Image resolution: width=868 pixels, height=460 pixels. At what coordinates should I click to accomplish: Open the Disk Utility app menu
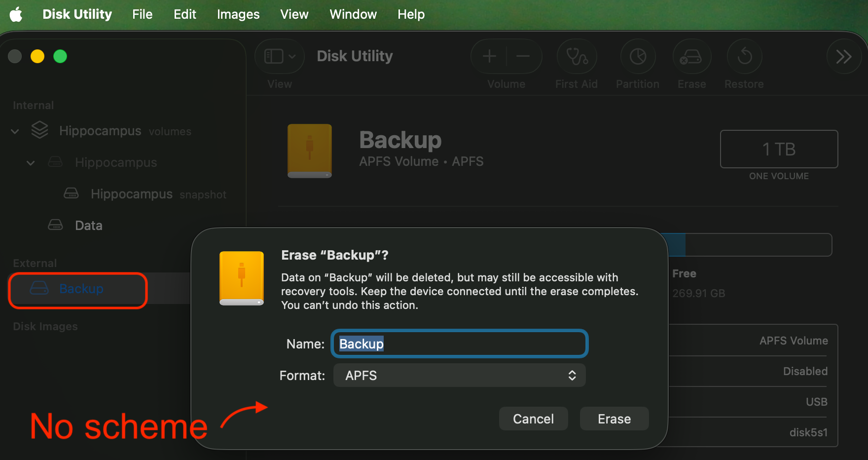(77, 14)
